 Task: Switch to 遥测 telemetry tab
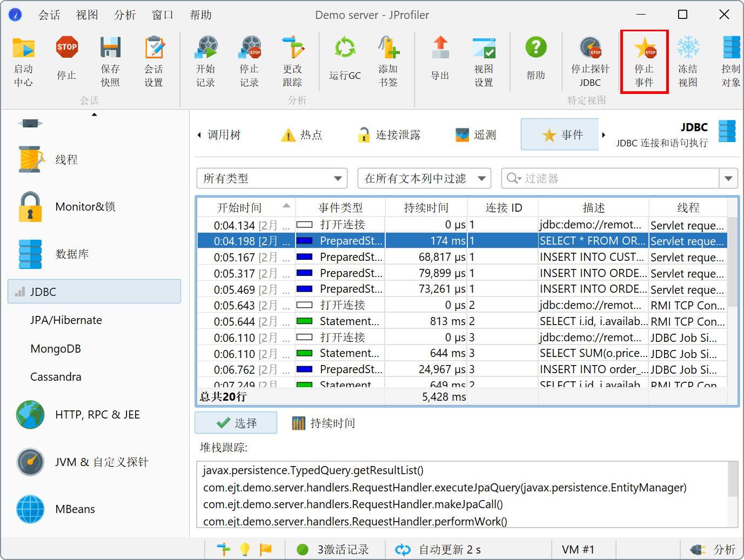tap(475, 135)
